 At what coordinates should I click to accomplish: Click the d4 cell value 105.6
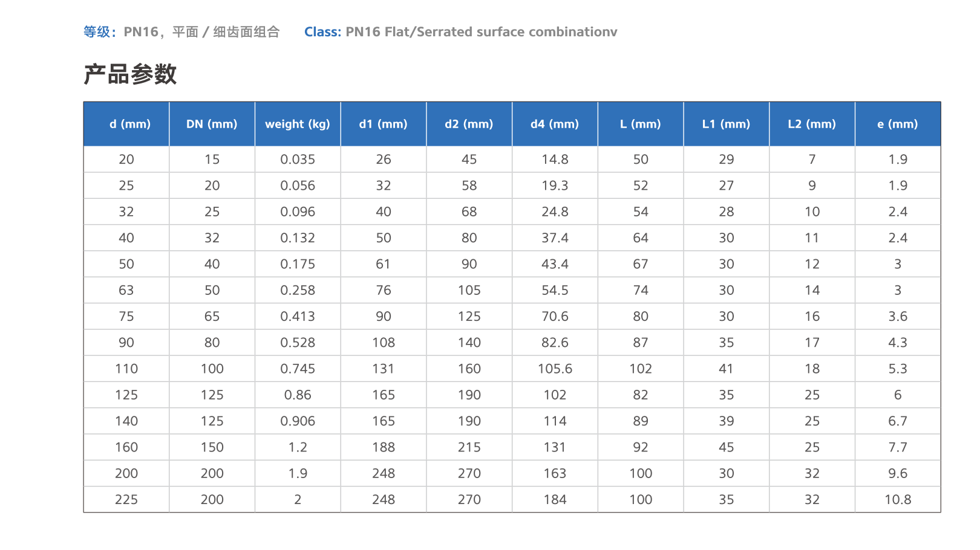pos(555,369)
